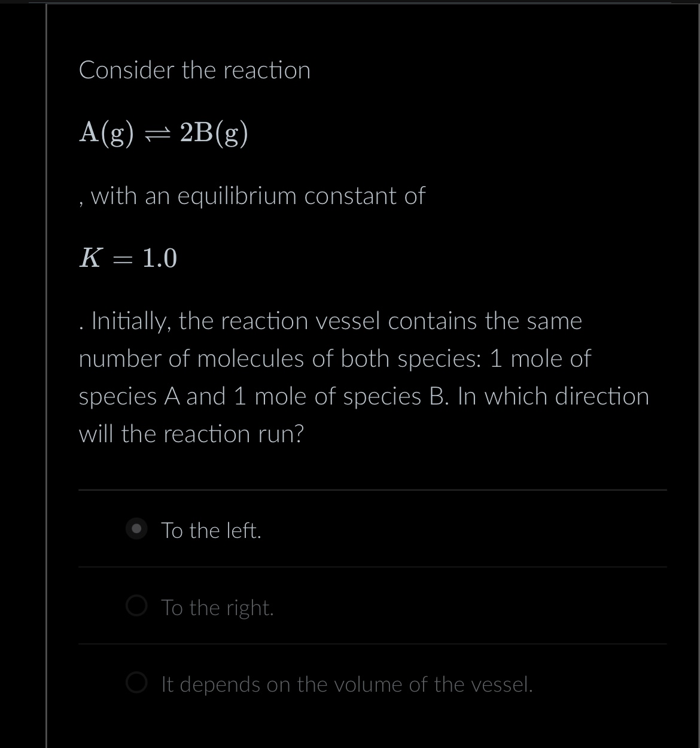The width and height of the screenshot is (700, 748).
Task: Click the filled radio indicator for the chosen answer
Action: click(136, 528)
